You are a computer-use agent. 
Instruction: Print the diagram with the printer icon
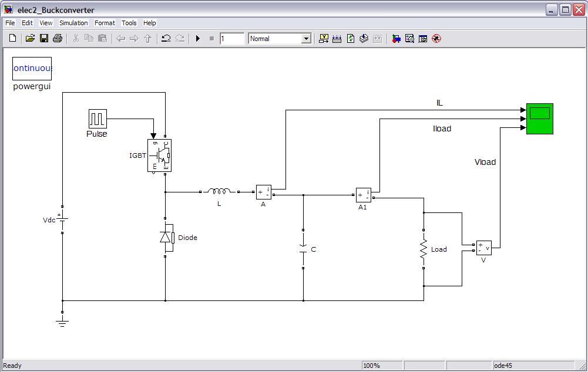click(58, 39)
